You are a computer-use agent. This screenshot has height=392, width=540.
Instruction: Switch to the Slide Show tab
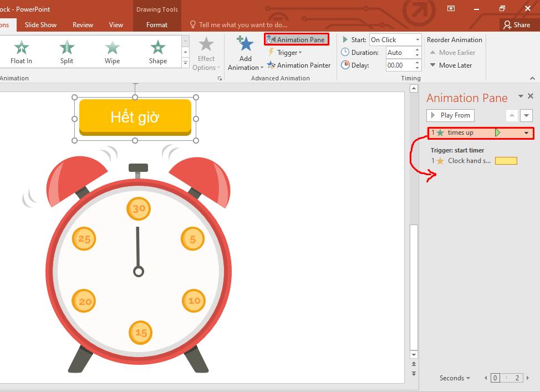[x=40, y=24]
